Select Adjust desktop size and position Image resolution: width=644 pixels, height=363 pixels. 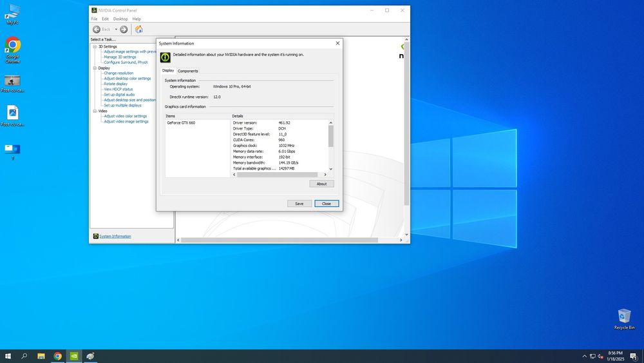(x=130, y=100)
